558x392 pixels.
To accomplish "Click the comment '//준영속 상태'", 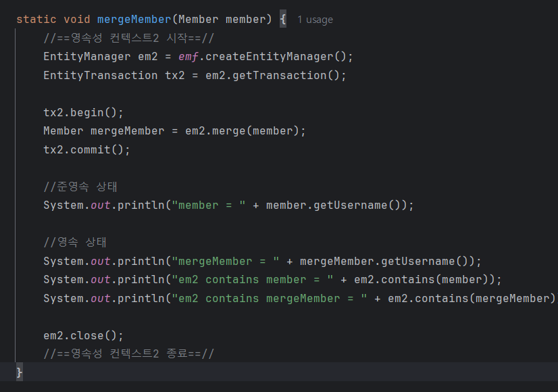I will pyautogui.click(x=80, y=187).
